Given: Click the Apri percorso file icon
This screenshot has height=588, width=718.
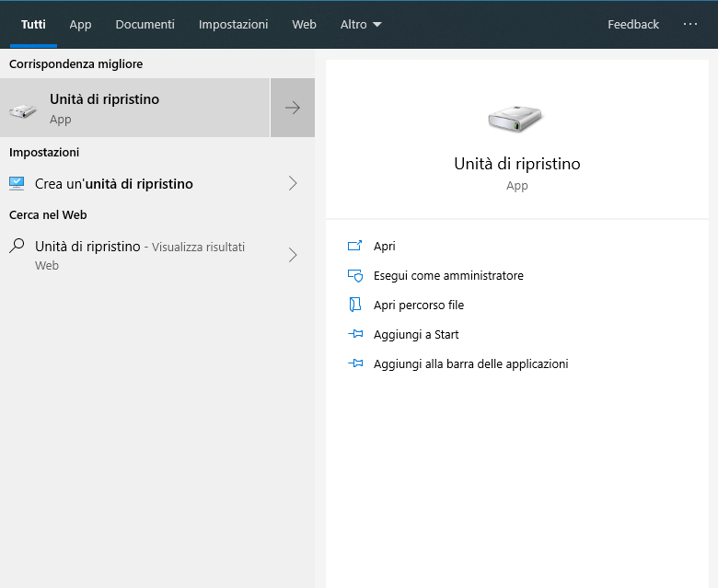Looking at the screenshot, I should [x=355, y=305].
